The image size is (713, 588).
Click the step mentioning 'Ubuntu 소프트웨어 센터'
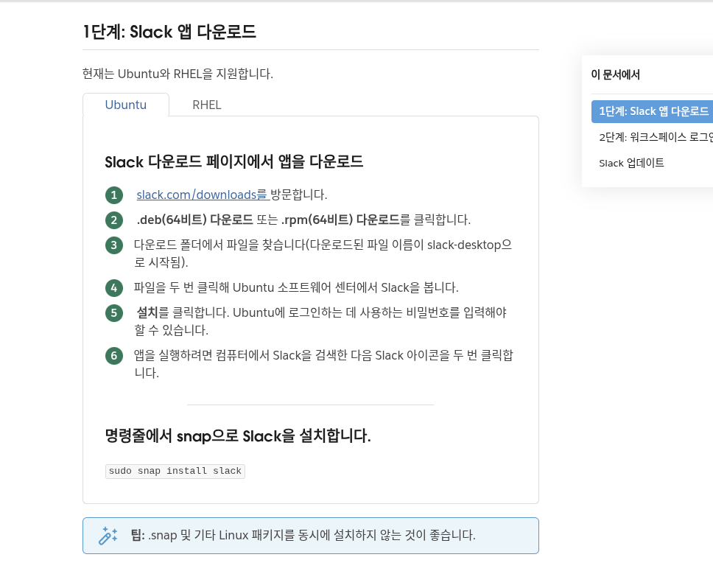(x=296, y=287)
